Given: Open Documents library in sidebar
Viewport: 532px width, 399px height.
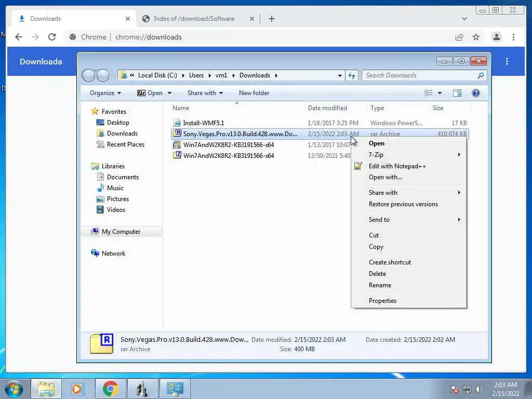Looking at the screenshot, I should coord(123,177).
